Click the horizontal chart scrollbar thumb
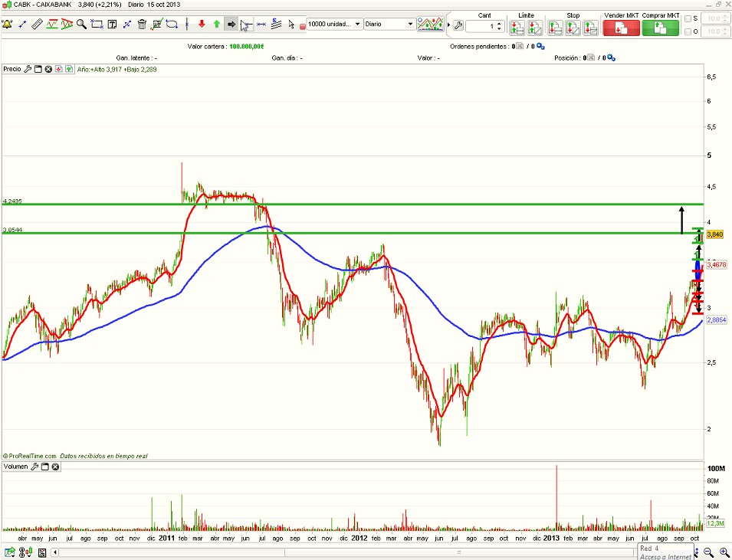732x560 pixels. tap(458, 552)
